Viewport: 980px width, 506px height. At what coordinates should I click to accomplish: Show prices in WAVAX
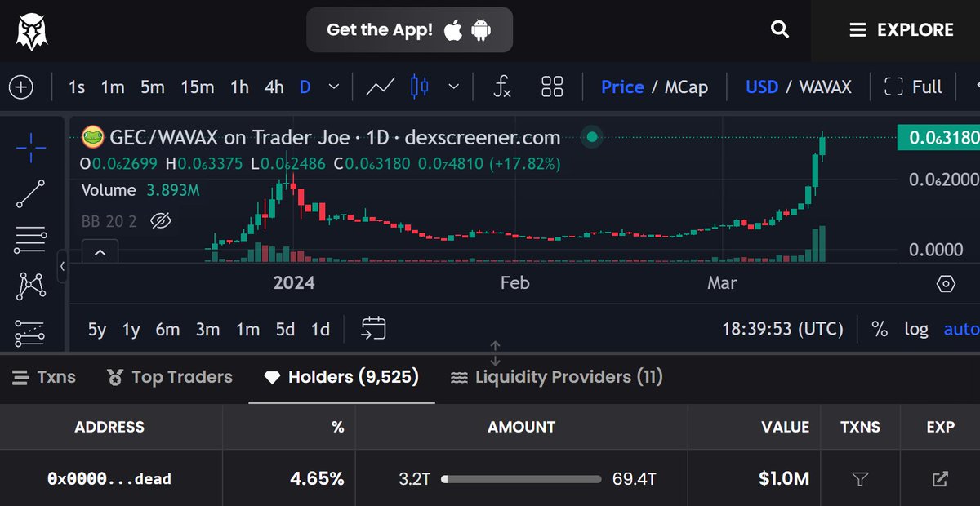pos(825,87)
